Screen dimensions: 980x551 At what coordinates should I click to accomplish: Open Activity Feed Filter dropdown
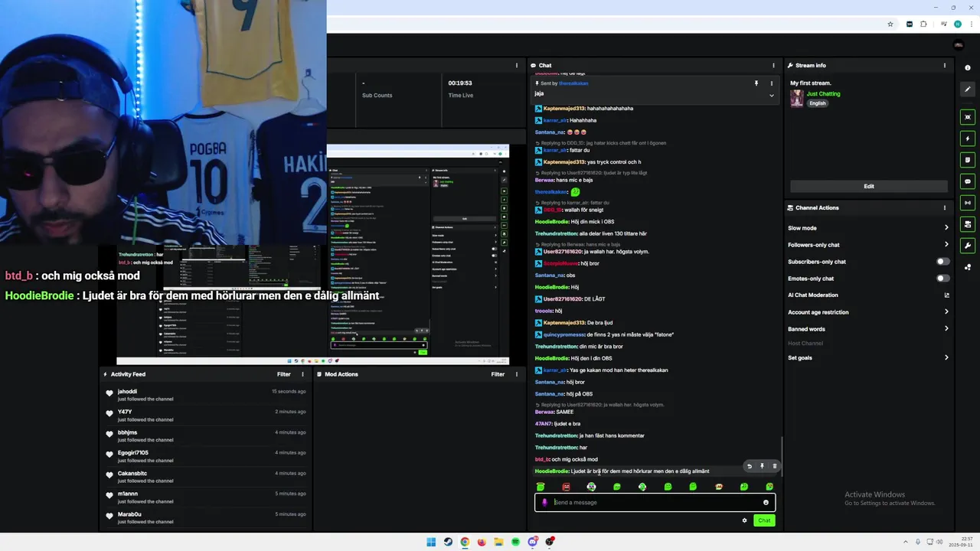[x=284, y=374]
